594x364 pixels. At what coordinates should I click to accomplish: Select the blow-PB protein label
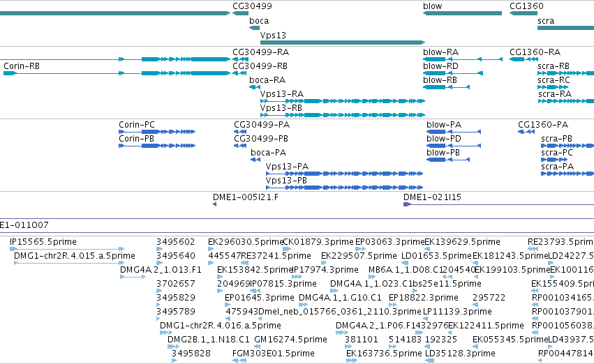point(443,153)
